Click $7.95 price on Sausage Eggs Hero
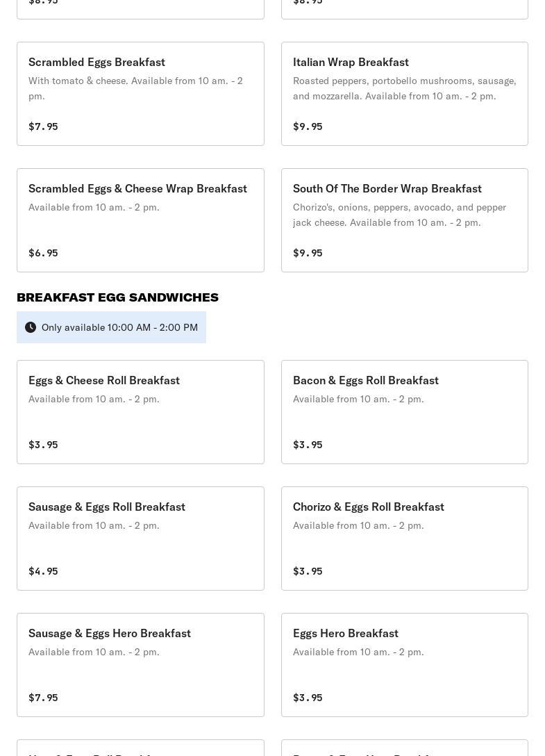This screenshot has width=545, height=756. coord(43,698)
